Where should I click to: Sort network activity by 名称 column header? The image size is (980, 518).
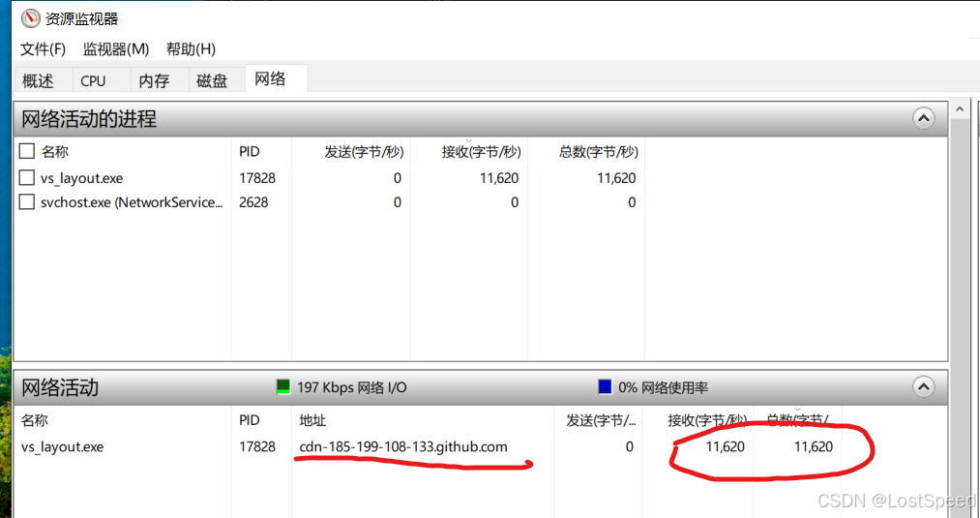(x=35, y=420)
